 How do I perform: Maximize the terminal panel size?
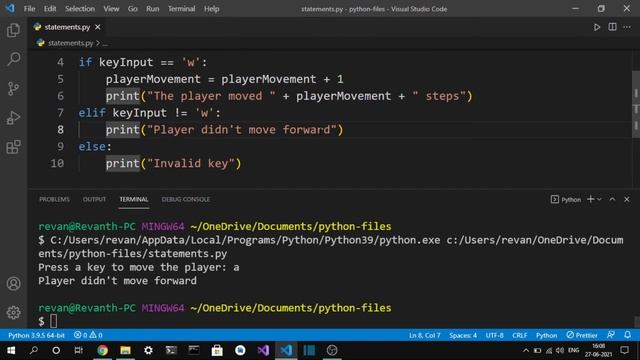(612, 199)
